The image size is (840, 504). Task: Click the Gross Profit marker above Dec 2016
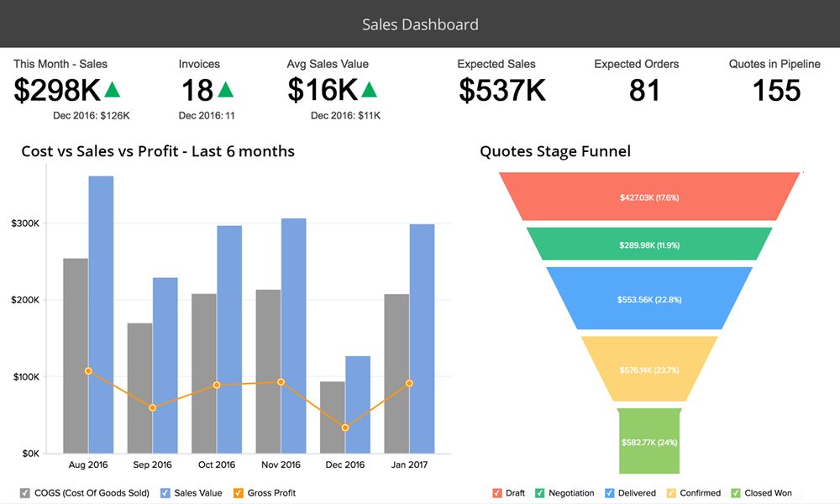point(344,428)
